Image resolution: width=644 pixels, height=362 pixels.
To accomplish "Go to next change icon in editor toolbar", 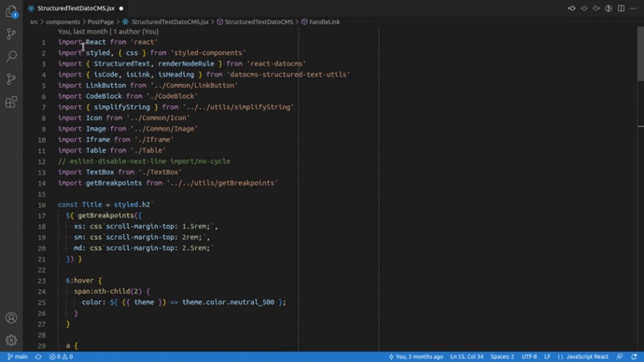I will tap(596, 8).
